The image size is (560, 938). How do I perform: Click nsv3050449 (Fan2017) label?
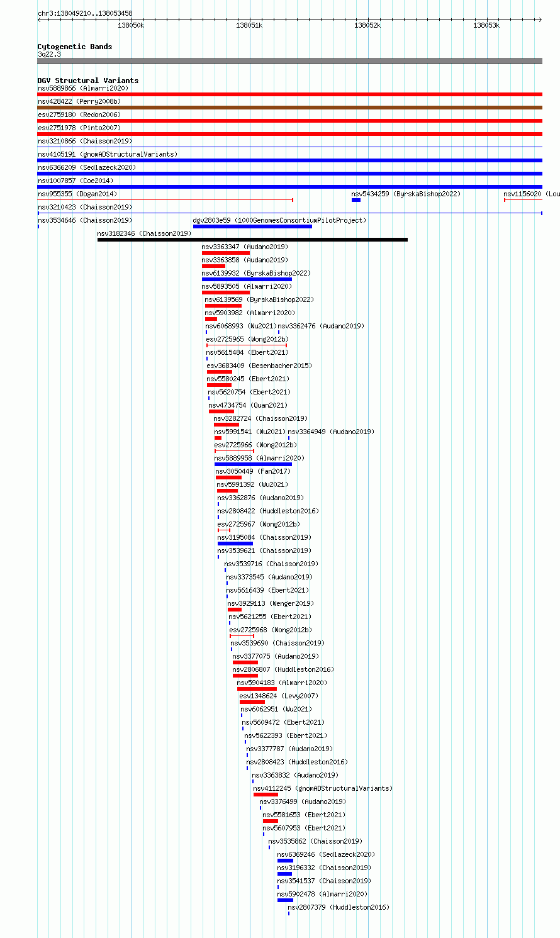[253, 471]
